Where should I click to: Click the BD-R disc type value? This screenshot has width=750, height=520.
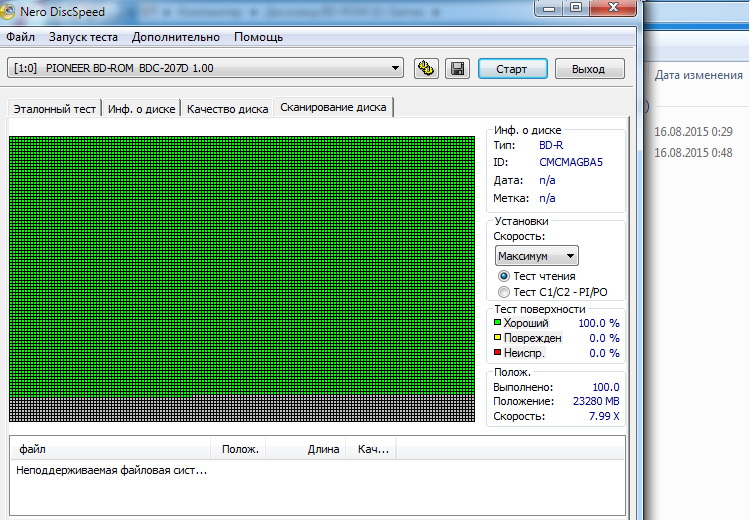551,145
